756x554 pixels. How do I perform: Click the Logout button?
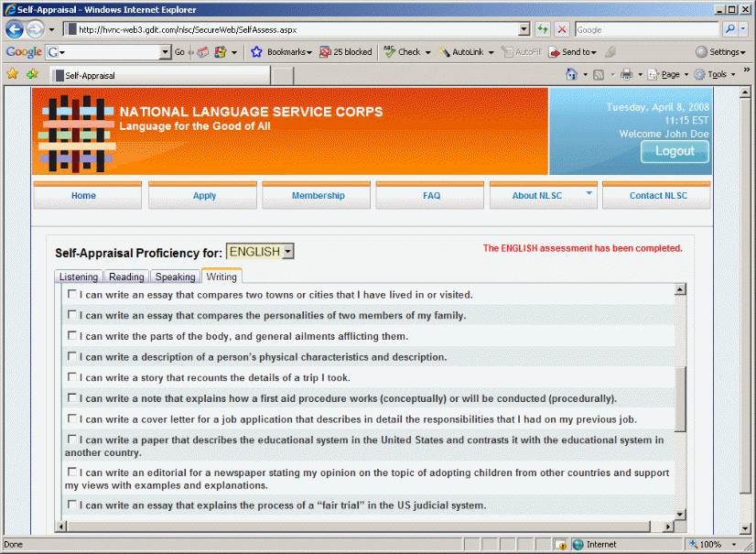[675, 151]
